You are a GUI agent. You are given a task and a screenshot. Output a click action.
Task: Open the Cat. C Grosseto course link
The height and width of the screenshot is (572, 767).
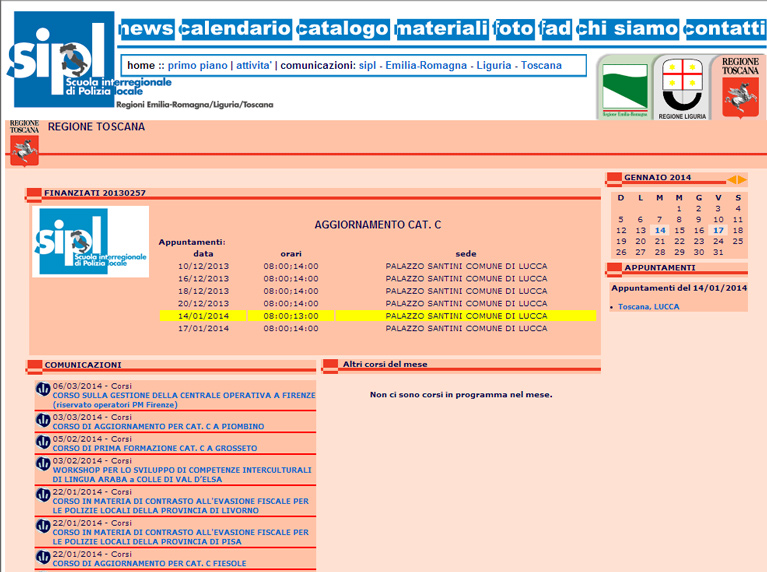(x=155, y=448)
